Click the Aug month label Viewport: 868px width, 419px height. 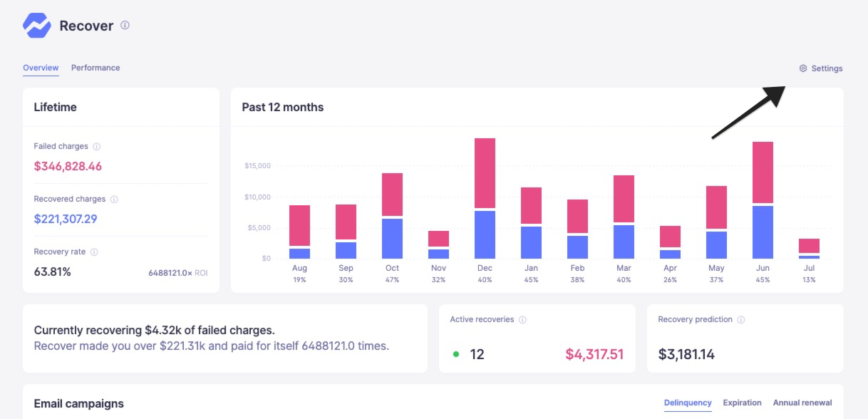tap(299, 269)
